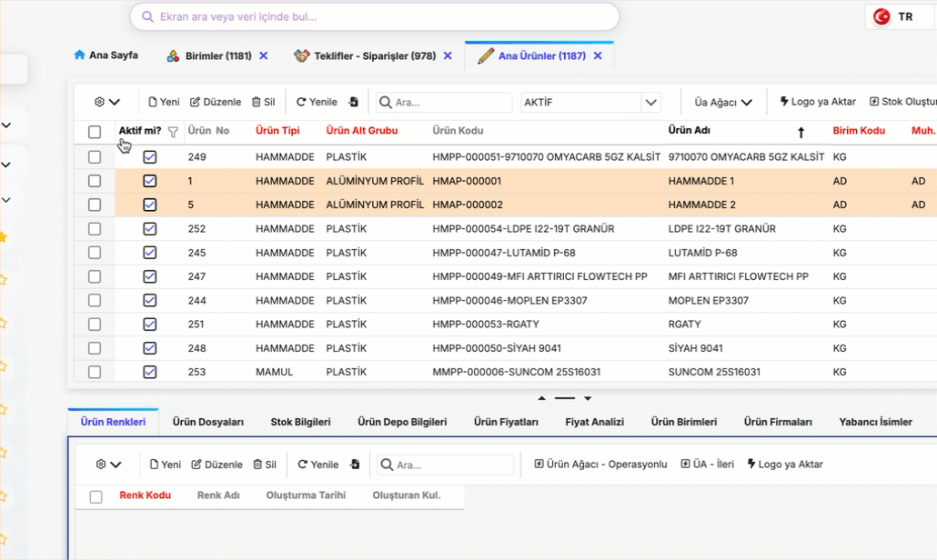
Task: Click the panel splitter handle between grids
Action: [565, 398]
